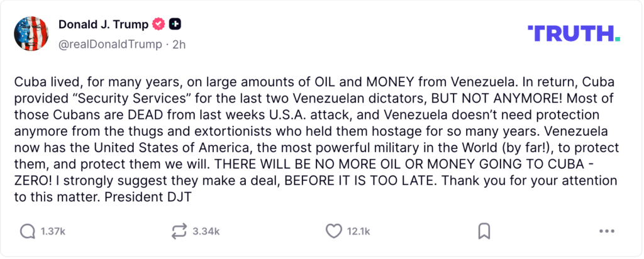Click the TRUTH logo

click(x=569, y=33)
